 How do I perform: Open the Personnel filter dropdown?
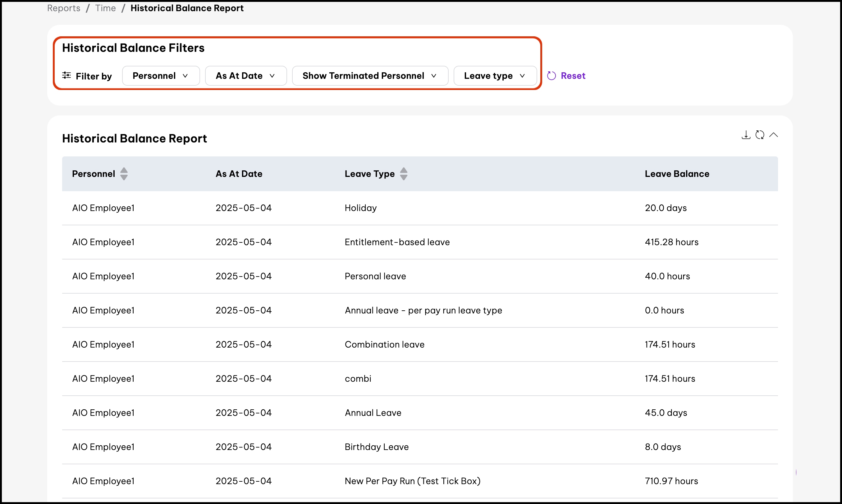pyautogui.click(x=160, y=76)
